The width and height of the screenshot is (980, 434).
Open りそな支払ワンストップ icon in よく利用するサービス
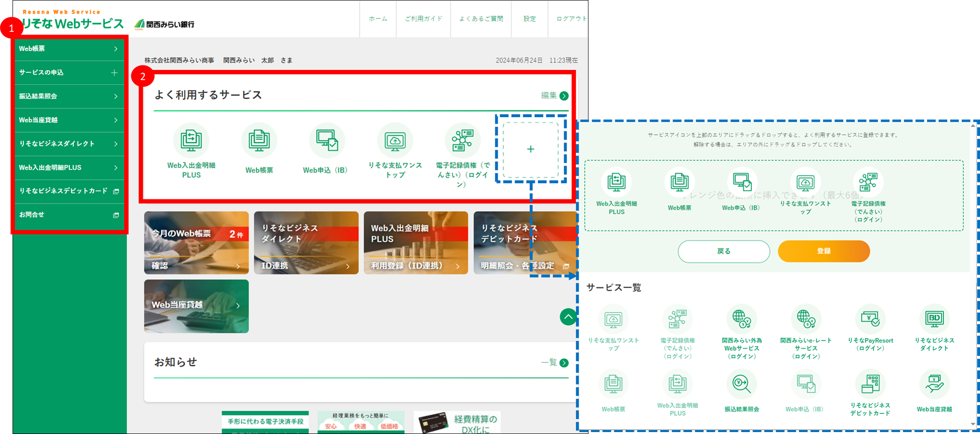[395, 141]
